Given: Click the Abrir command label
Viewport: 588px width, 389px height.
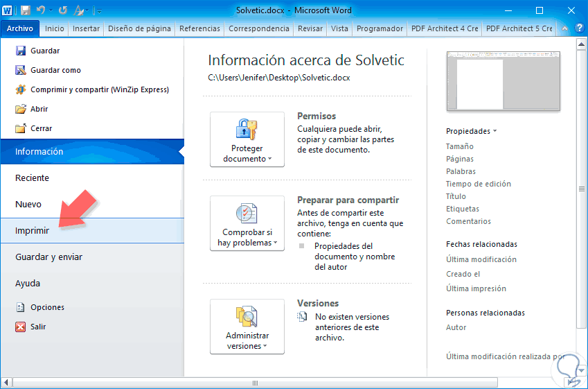Looking at the screenshot, I should [x=39, y=109].
